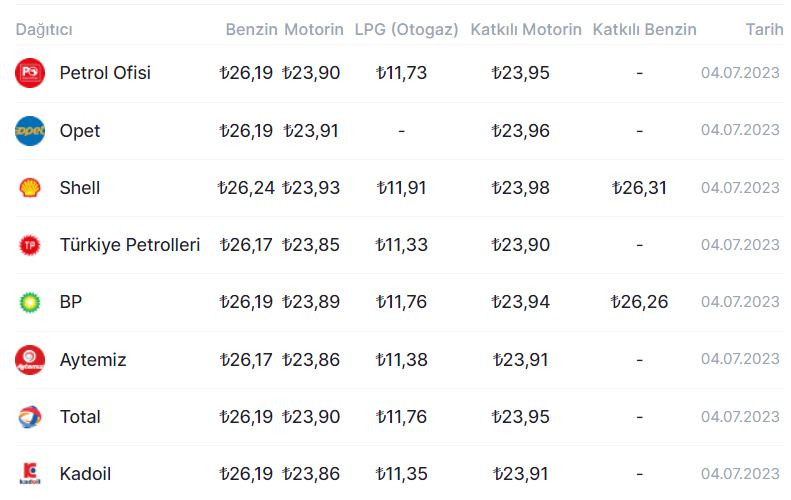Click the Total logo icon
This screenshot has width=791, height=500.
click(30, 417)
